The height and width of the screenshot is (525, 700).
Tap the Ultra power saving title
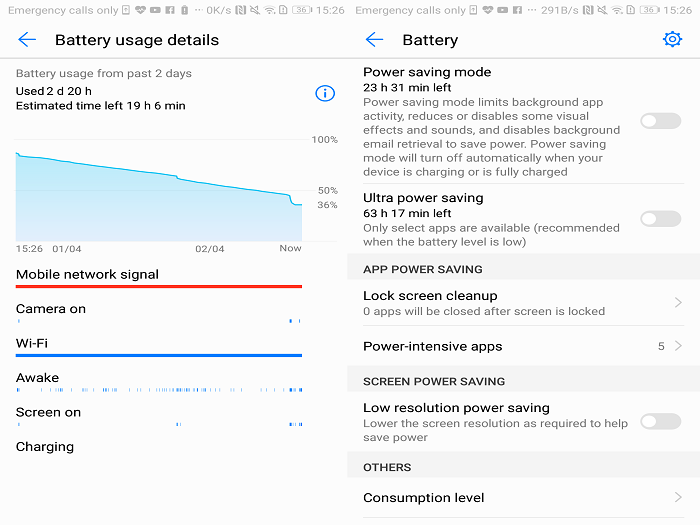[423, 198]
